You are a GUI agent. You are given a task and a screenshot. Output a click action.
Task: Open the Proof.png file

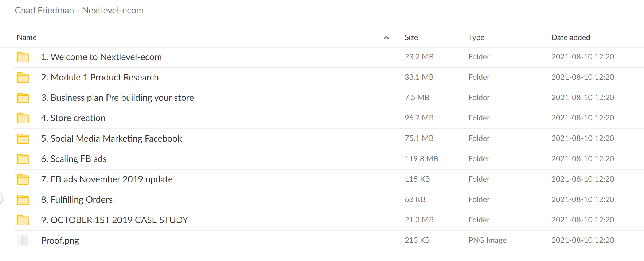tap(60, 241)
